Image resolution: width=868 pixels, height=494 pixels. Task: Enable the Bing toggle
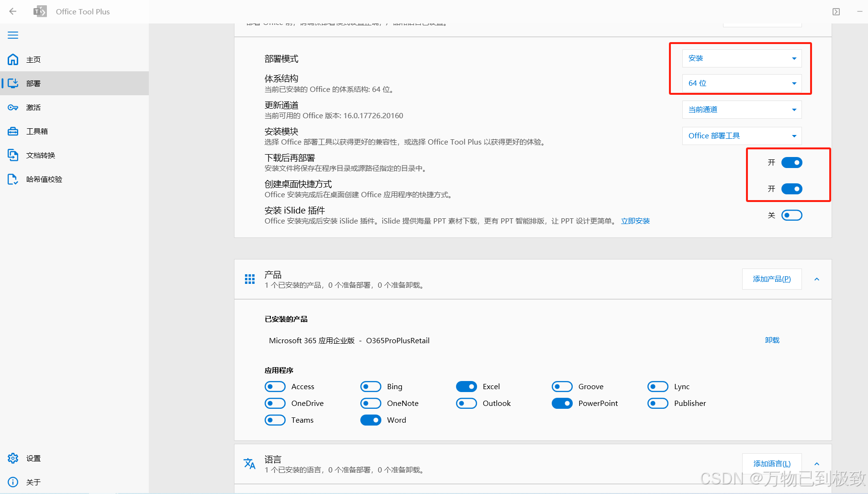point(371,386)
